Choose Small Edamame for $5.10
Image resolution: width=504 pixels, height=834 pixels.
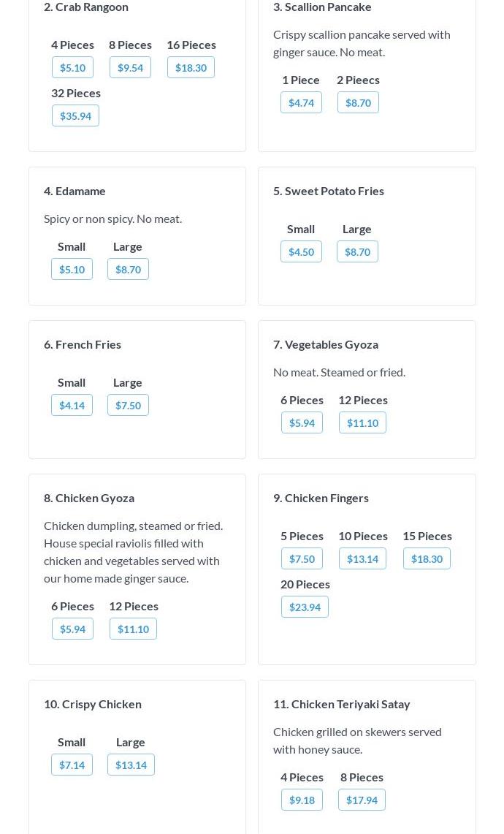(x=72, y=269)
